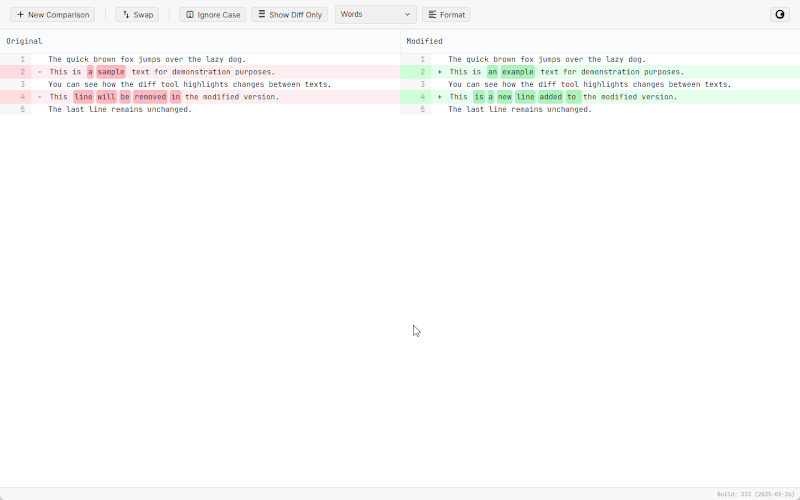The width and height of the screenshot is (800, 500).
Task: Click the build version text in status bar
Action: [756, 494]
